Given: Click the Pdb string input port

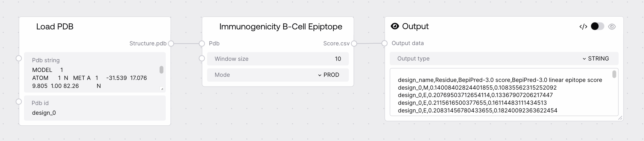Looking at the screenshot, I should click(19, 59).
